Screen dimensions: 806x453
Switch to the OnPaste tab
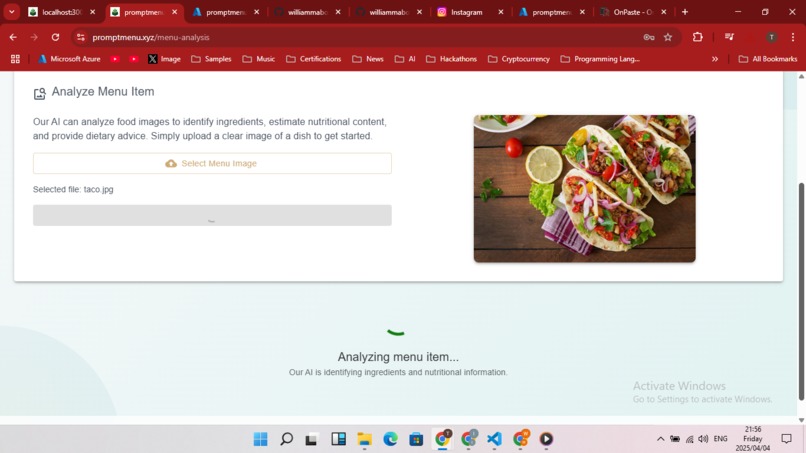pyautogui.click(x=633, y=12)
